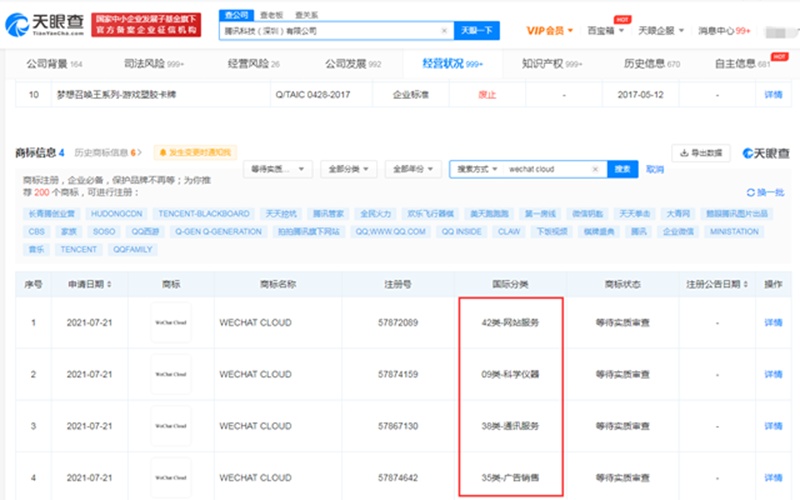Click registration number 57872089
The image size is (800, 500).
(398, 322)
